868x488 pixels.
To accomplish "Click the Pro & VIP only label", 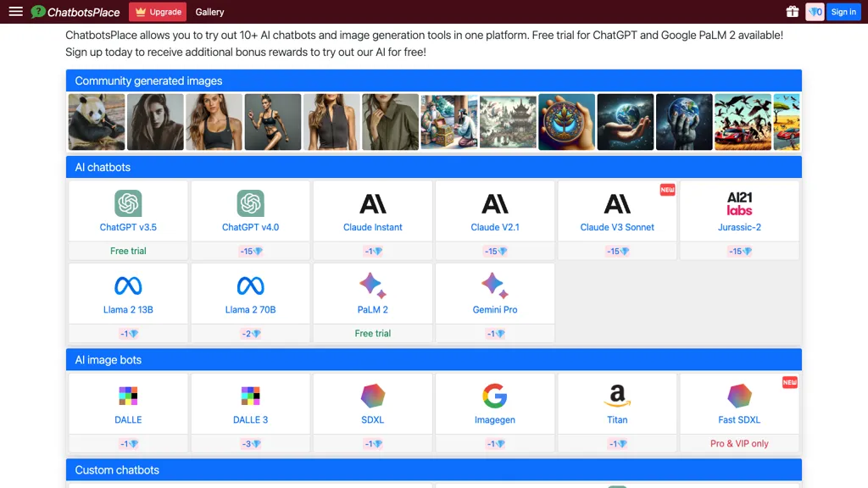I will point(739,443).
